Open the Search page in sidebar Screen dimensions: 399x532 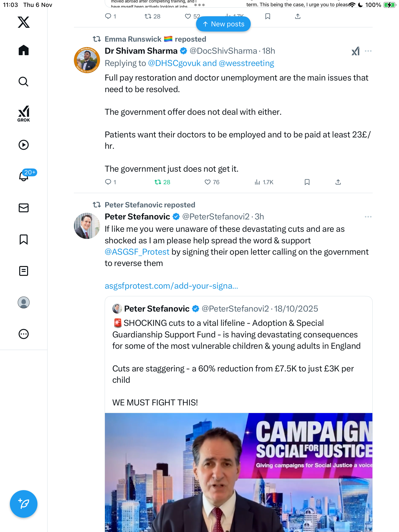point(24,82)
